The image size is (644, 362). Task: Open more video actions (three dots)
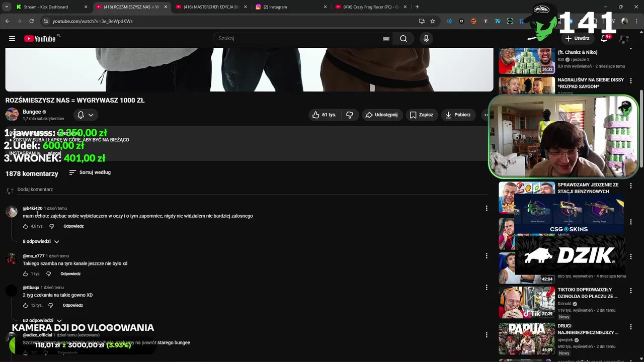coord(486,115)
